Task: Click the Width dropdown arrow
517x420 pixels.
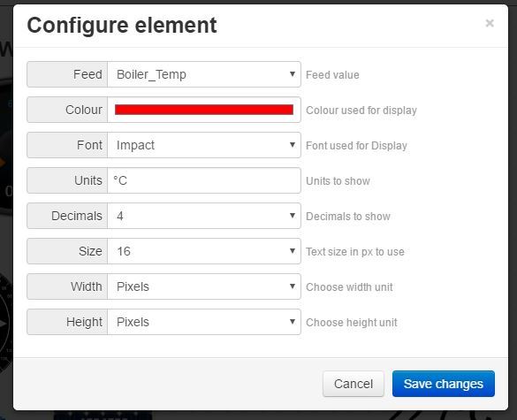Action: (293, 286)
